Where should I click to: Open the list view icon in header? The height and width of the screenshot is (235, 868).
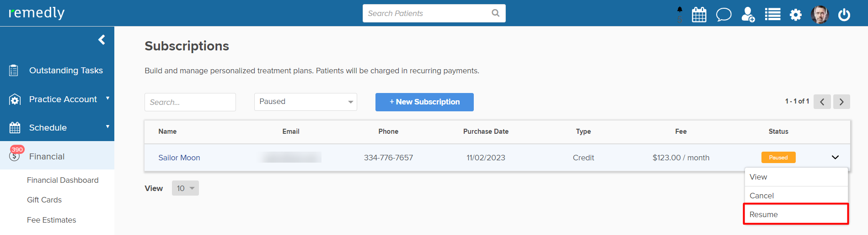(x=772, y=15)
